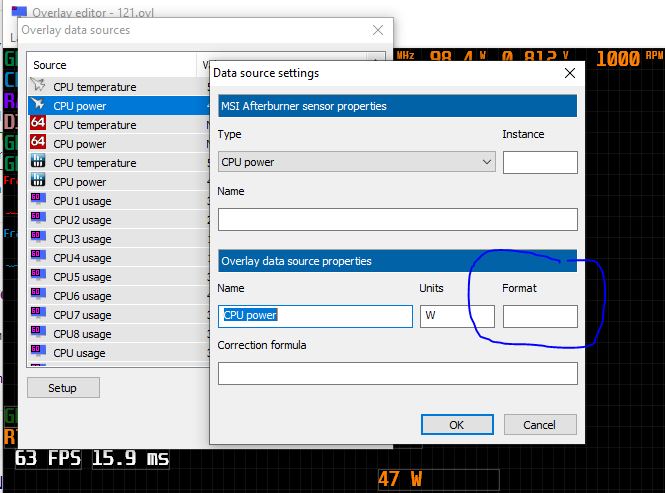Select CPU6 usage in the source list
This screenshot has height=493, width=665.
point(118,296)
